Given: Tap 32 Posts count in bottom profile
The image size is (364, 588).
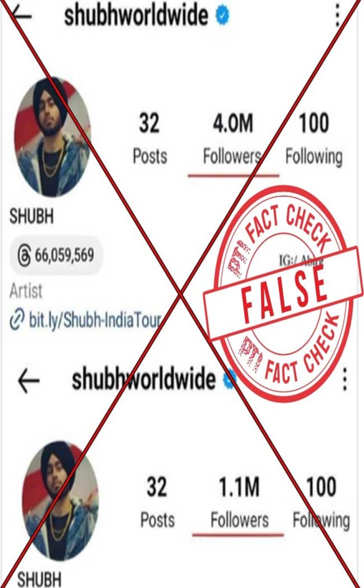Looking at the screenshot, I should point(157,503).
